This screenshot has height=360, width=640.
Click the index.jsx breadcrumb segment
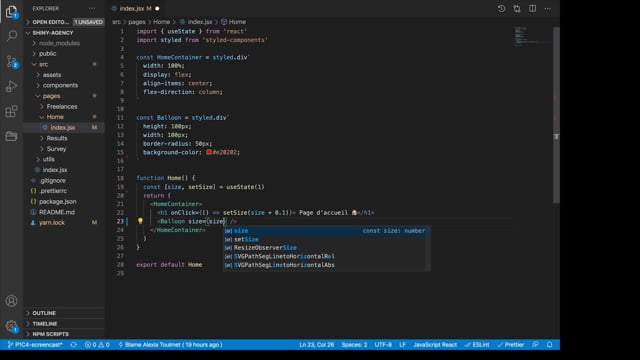[x=196, y=22]
